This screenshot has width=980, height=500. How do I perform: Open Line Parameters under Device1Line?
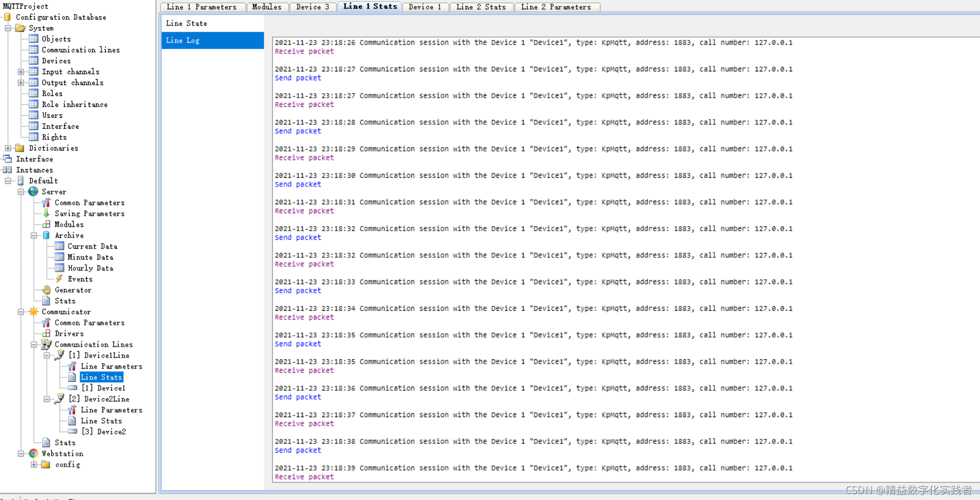(111, 366)
